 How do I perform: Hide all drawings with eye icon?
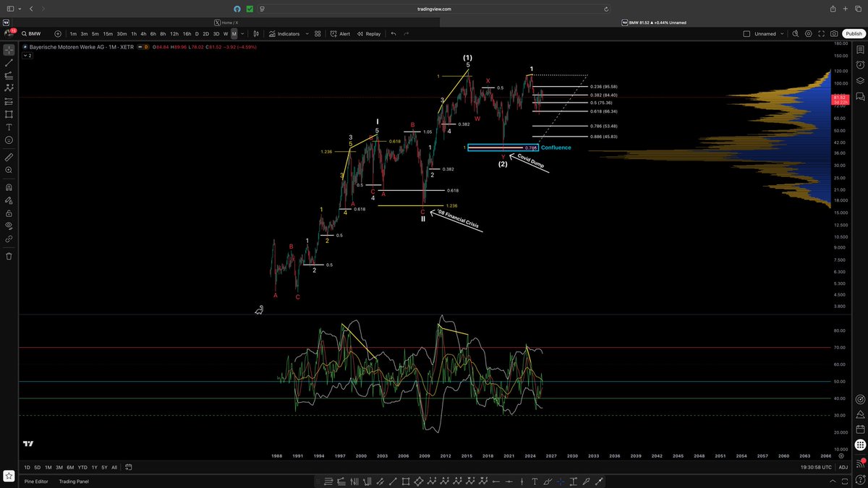(x=9, y=226)
